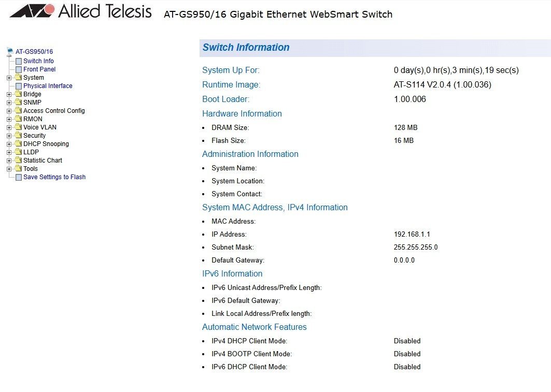The width and height of the screenshot is (551, 392).
Task: Click the Allied Telesis logo
Action: 80,11
